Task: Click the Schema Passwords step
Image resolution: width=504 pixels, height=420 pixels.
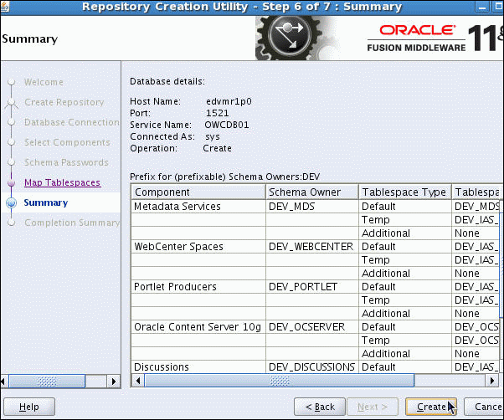Action: 66,162
